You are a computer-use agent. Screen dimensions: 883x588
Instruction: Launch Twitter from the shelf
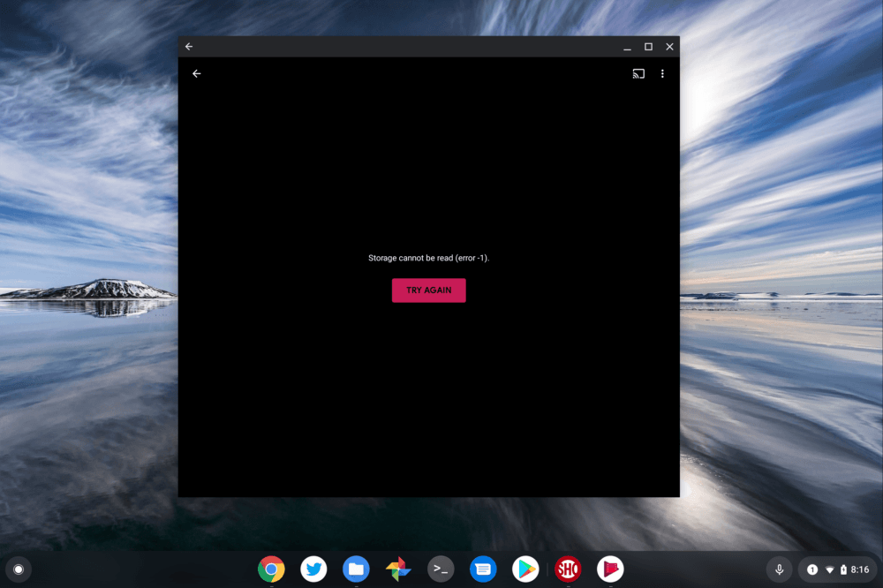[x=313, y=569]
